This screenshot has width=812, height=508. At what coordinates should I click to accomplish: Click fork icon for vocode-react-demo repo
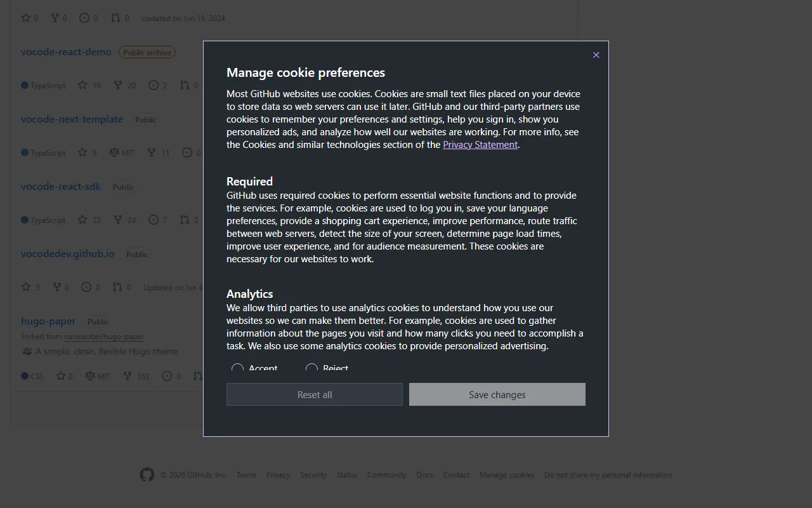coord(118,85)
